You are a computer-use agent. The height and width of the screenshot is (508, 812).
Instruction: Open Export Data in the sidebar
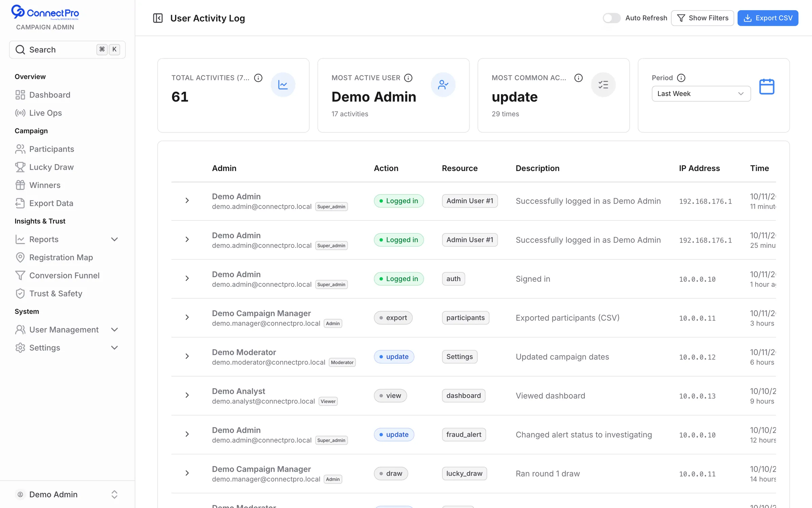tap(67, 203)
